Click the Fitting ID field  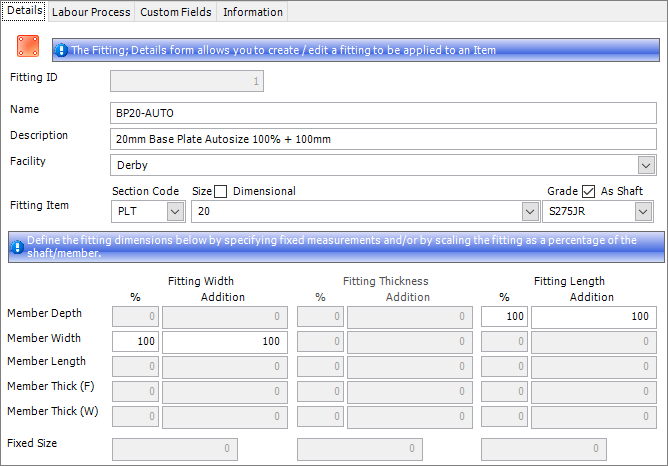tap(187, 81)
